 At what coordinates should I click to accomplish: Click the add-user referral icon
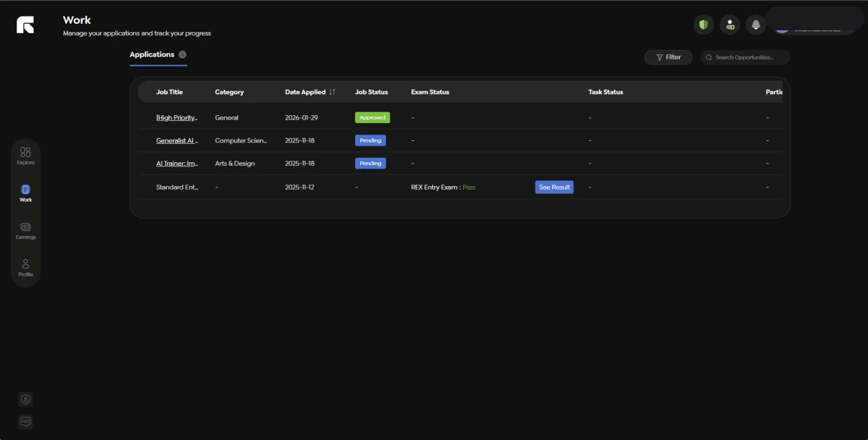tap(729, 25)
